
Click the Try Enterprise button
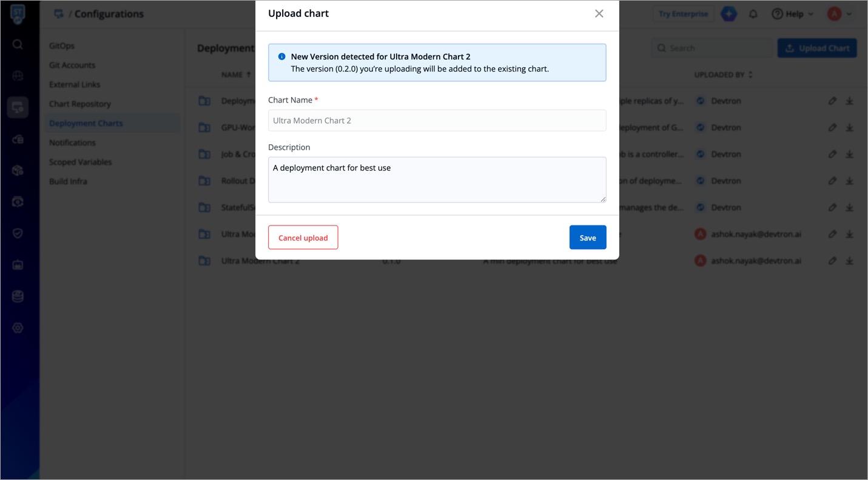(683, 14)
